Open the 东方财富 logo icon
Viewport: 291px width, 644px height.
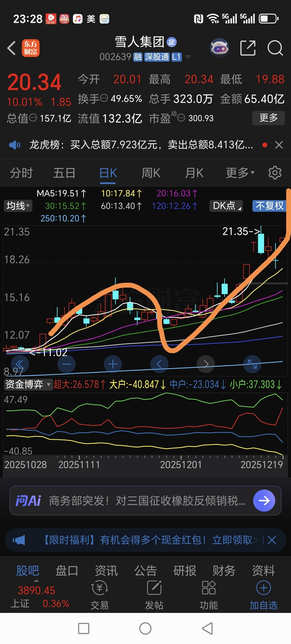(31, 48)
